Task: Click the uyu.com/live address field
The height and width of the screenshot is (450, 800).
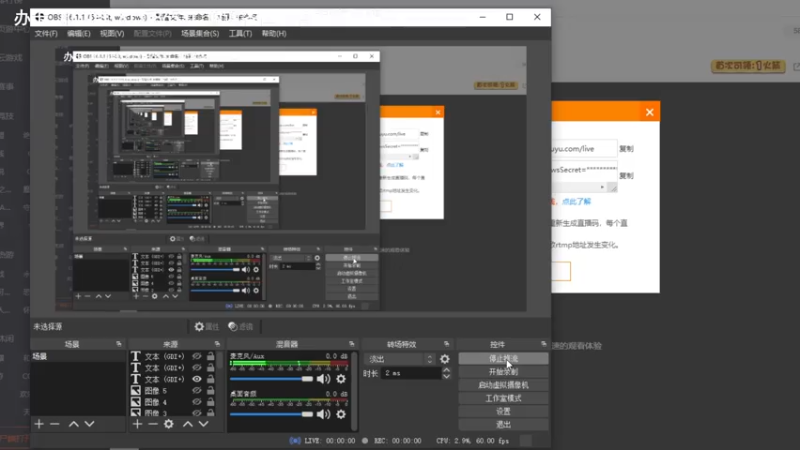Action: click(x=584, y=149)
